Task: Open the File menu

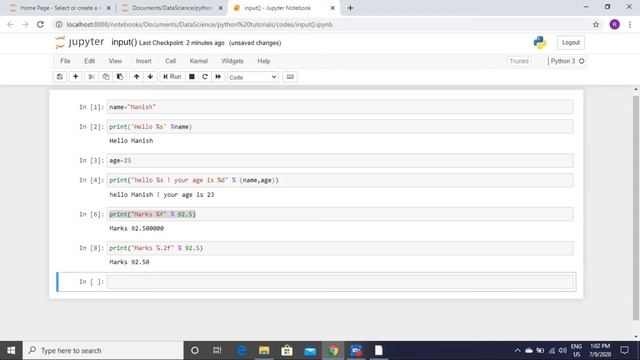Action: pyautogui.click(x=65, y=61)
